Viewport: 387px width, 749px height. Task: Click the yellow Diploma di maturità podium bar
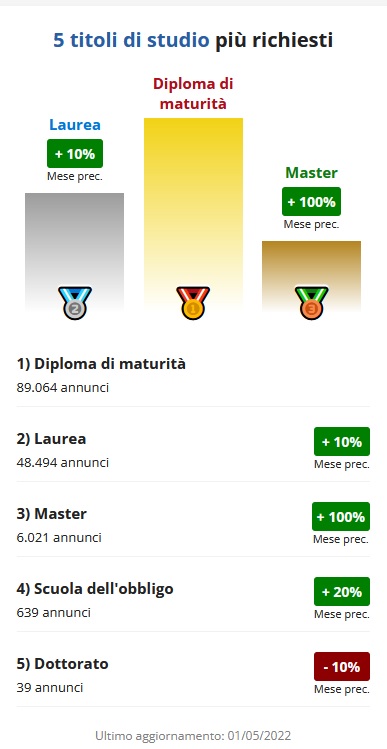point(194,215)
